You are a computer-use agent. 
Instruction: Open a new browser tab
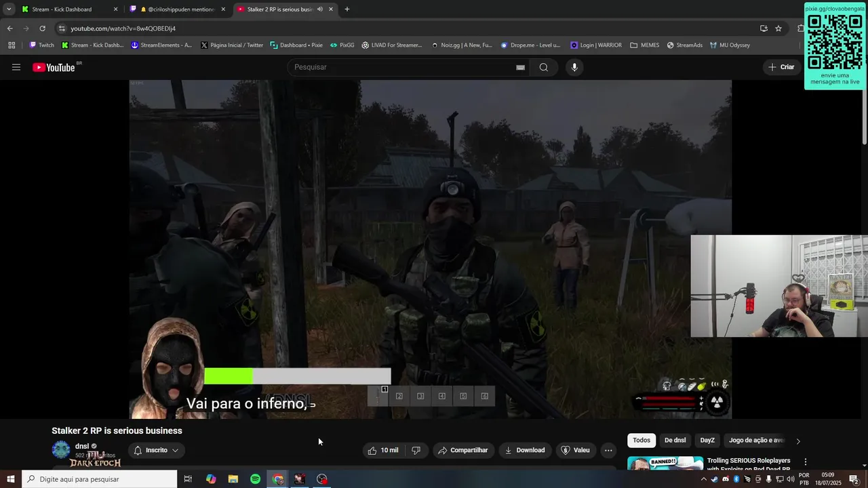pyautogui.click(x=347, y=9)
